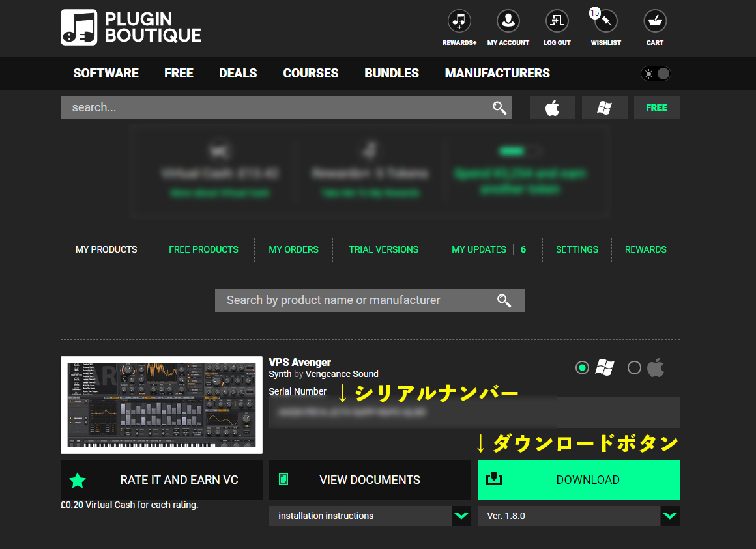The image size is (756, 549).
Task: Switch to the MY ORDERS tab
Action: (294, 249)
